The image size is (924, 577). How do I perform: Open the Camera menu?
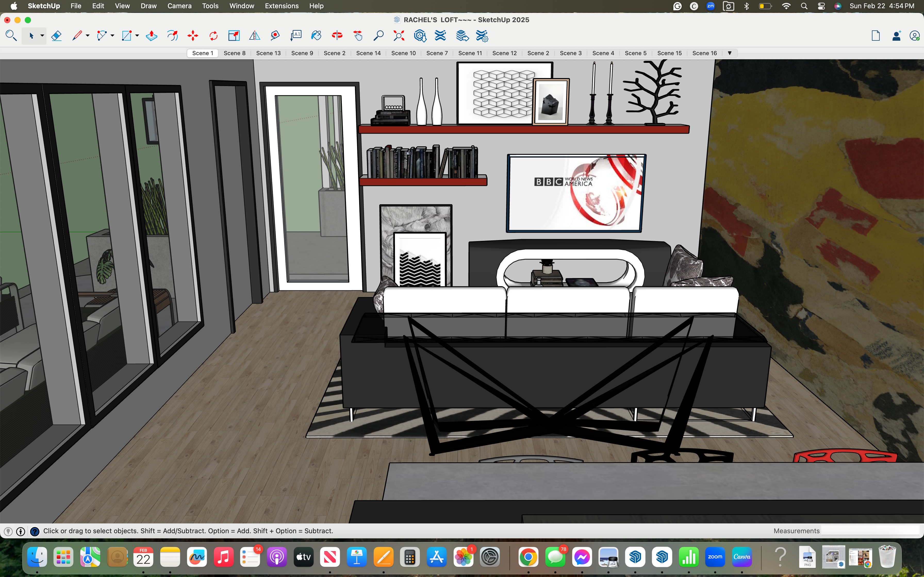click(x=179, y=6)
